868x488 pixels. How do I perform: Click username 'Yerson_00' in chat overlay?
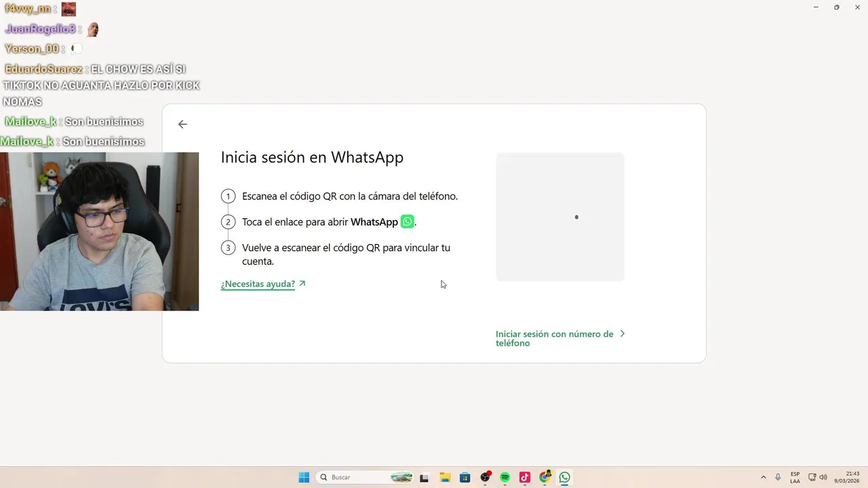32,49
